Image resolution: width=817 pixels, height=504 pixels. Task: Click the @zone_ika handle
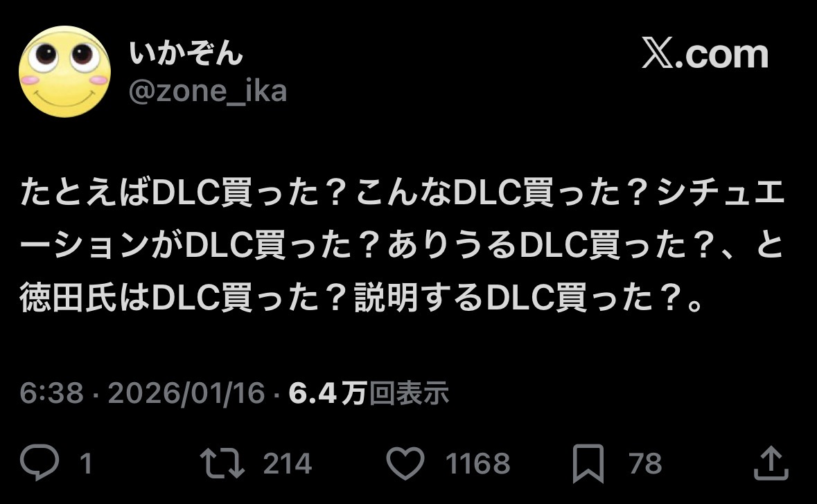coord(208,91)
